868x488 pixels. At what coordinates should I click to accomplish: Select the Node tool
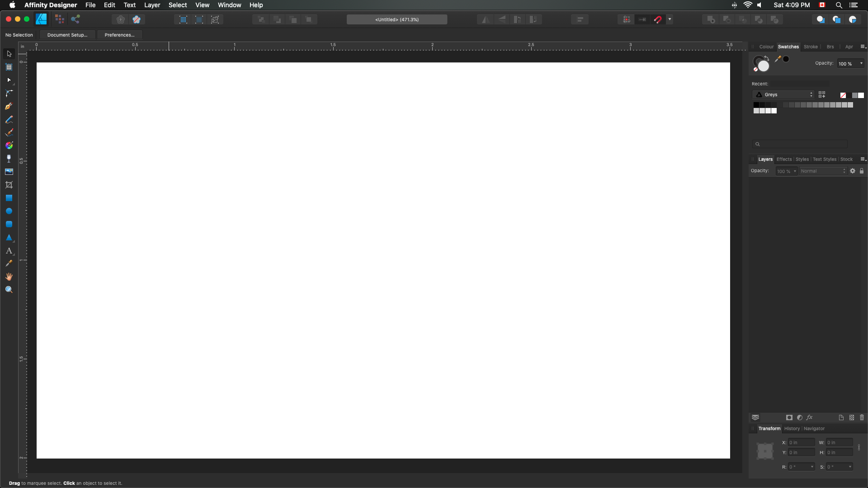coord(9,80)
